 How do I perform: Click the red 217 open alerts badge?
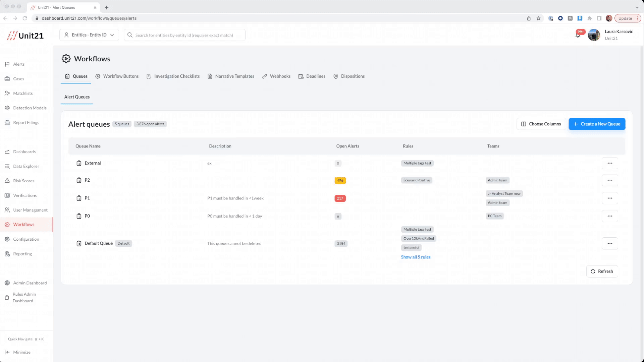point(340,198)
